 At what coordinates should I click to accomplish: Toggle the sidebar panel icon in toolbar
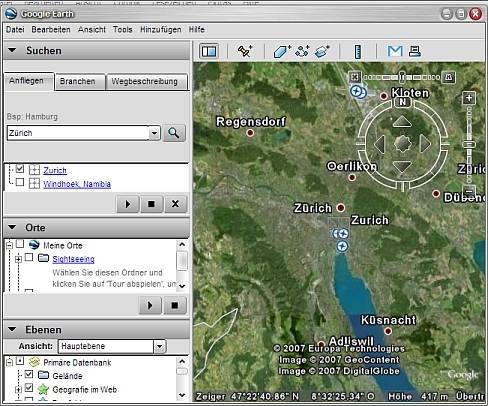[209, 51]
